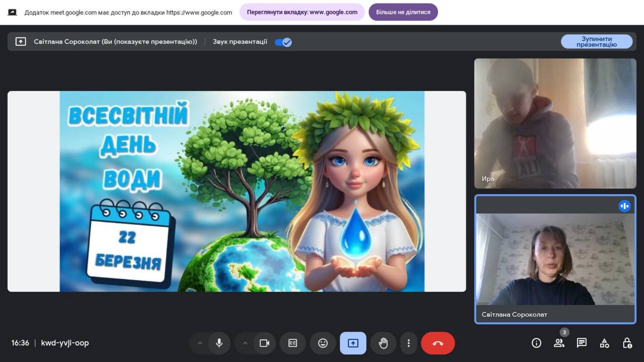The width and height of the screenshot is (644, 362).
Task: Open host controls lock icon
Action: pyautogui.click(x=627, y=343)
